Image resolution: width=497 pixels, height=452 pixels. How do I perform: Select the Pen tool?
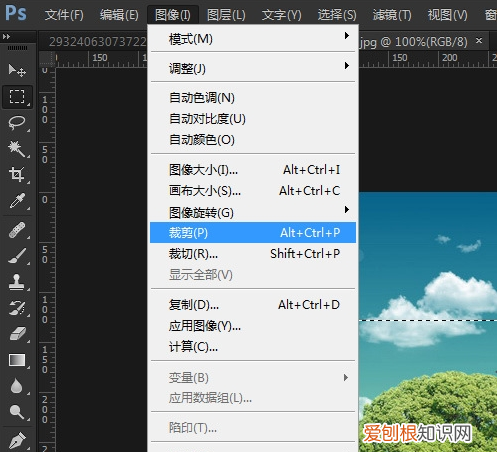(17, 440)
